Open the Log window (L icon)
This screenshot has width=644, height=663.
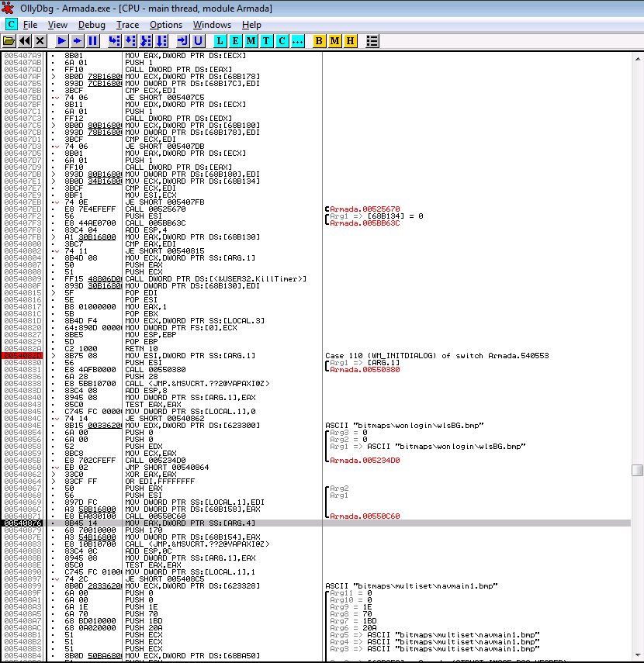220,41
